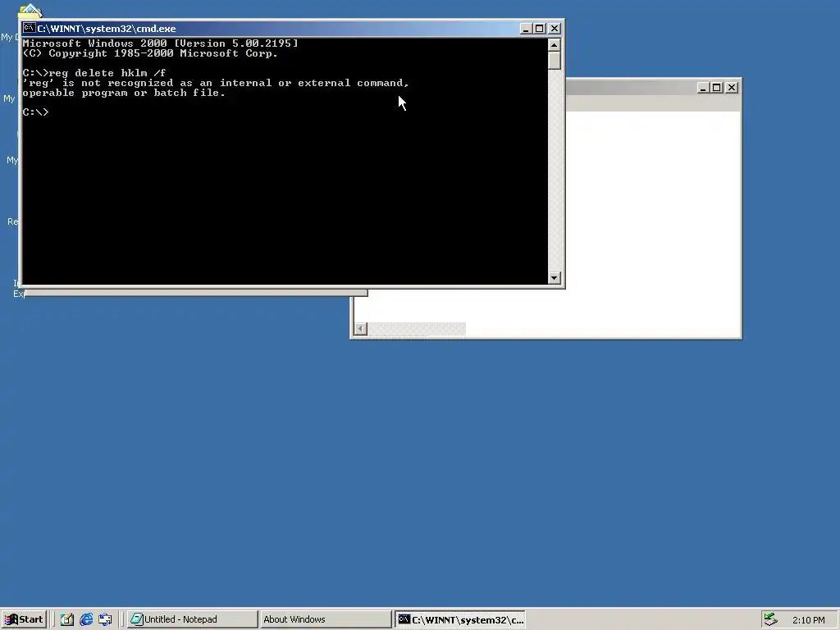Click cmd window scroll up arrow

pyautogui.click(x=555, y=45)
